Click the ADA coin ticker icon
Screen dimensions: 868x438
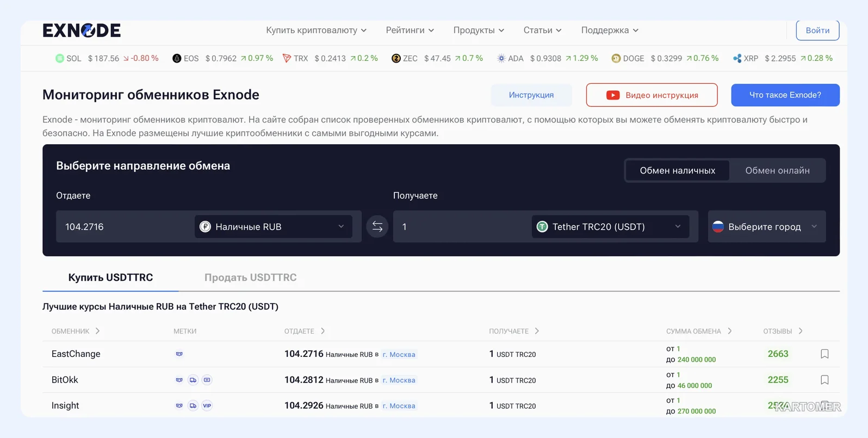(x=501, y=58)
